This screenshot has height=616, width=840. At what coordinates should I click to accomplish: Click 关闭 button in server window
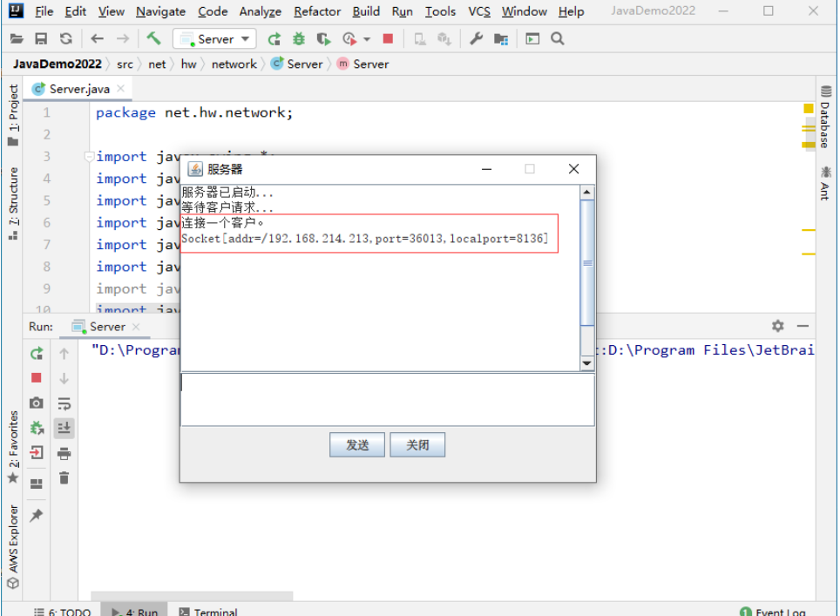[x=417, y=444]
